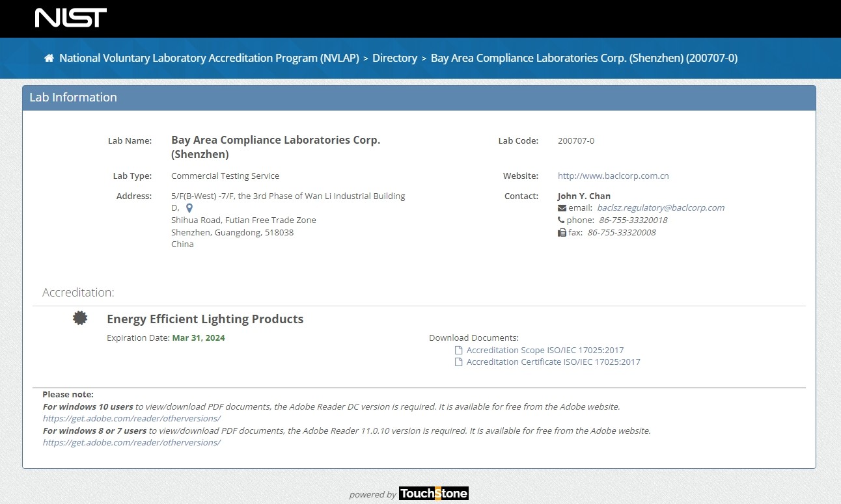Go to the Directory breadcrumb

pyautogui.click(x=394, y=58)
